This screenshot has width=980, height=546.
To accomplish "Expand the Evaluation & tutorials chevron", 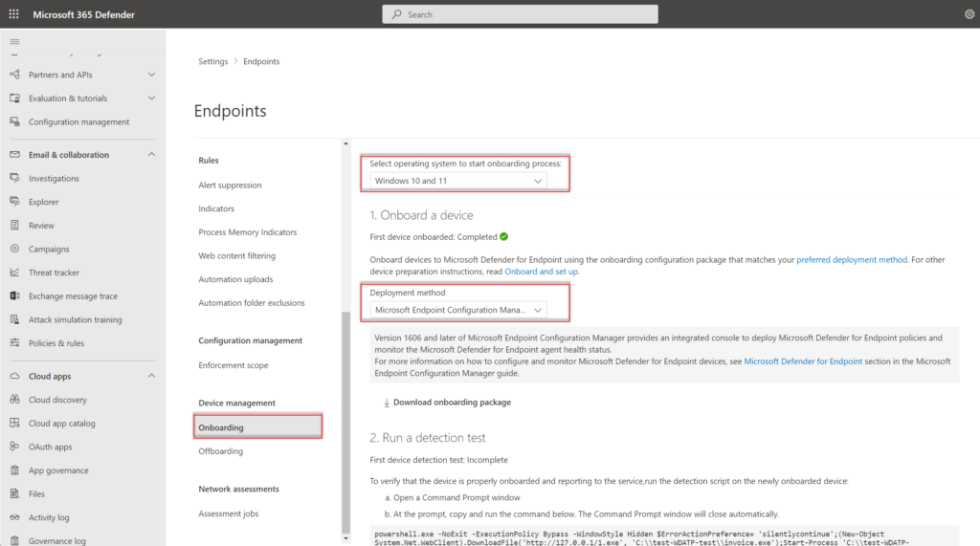I will [x=151, y=98].
